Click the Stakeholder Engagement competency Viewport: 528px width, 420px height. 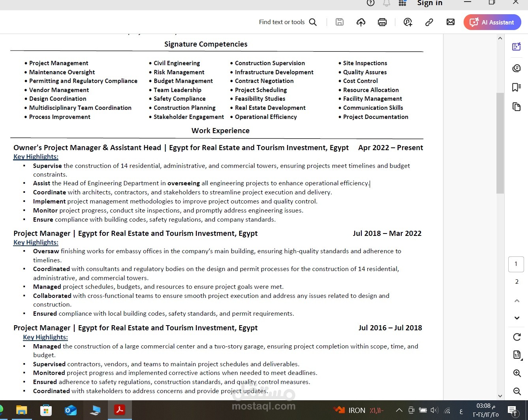[188, 117]
